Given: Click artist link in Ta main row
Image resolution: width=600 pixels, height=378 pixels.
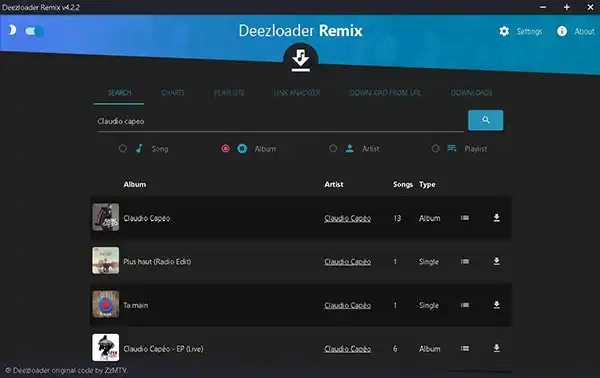Looking at the screenshot, I should tap(347, 305).
